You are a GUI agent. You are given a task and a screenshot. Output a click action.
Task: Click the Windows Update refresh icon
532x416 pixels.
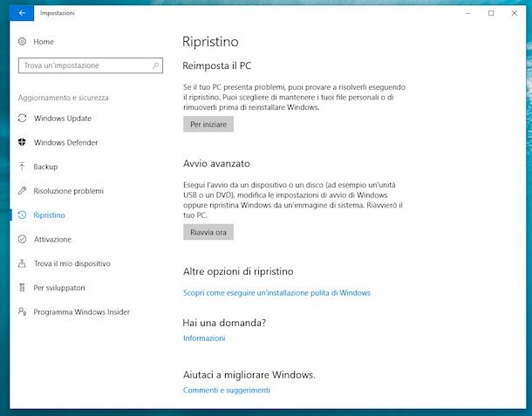pyautogui.click(x=22, y=118)
